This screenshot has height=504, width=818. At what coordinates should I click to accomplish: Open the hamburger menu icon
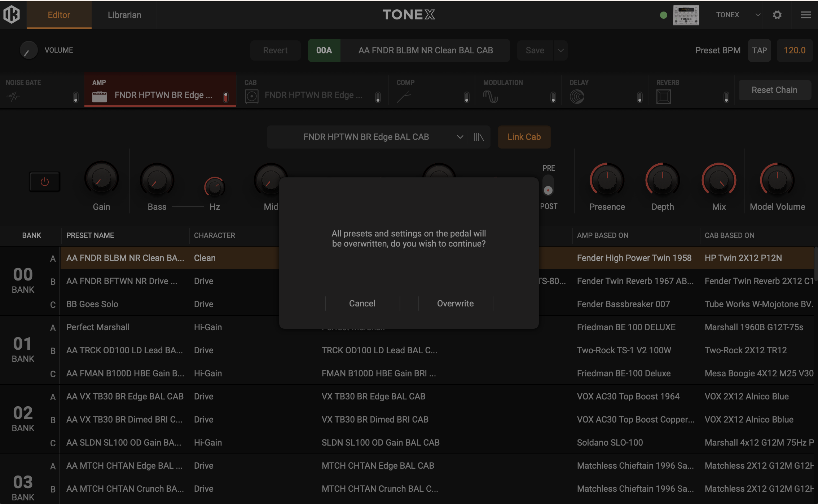(x=806, y=15)
